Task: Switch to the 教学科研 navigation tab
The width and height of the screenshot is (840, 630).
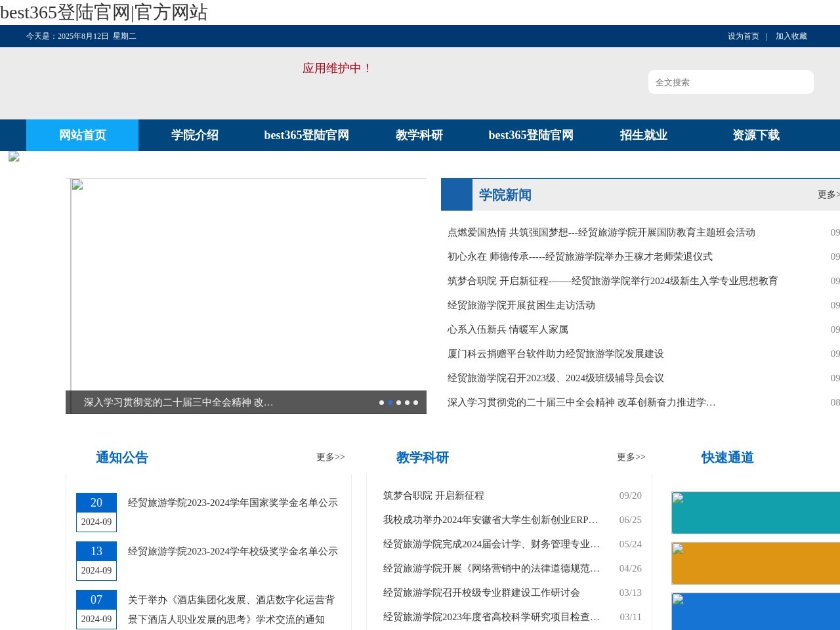Action: coord(419,135)
